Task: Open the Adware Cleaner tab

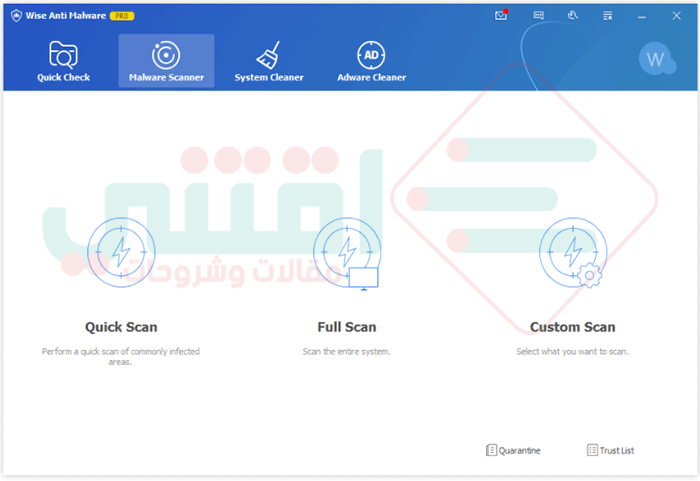Action: click(x=371, y=61)
